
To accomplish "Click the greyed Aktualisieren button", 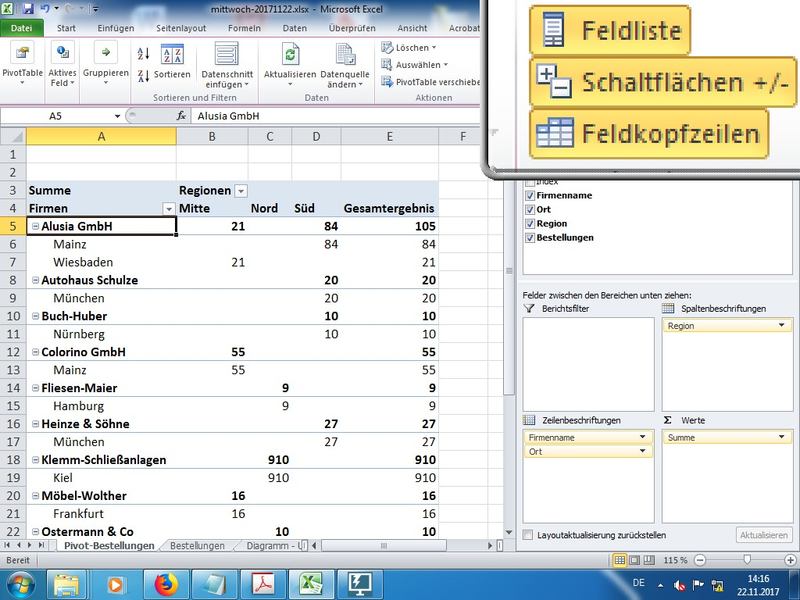I will click(763, 535).
